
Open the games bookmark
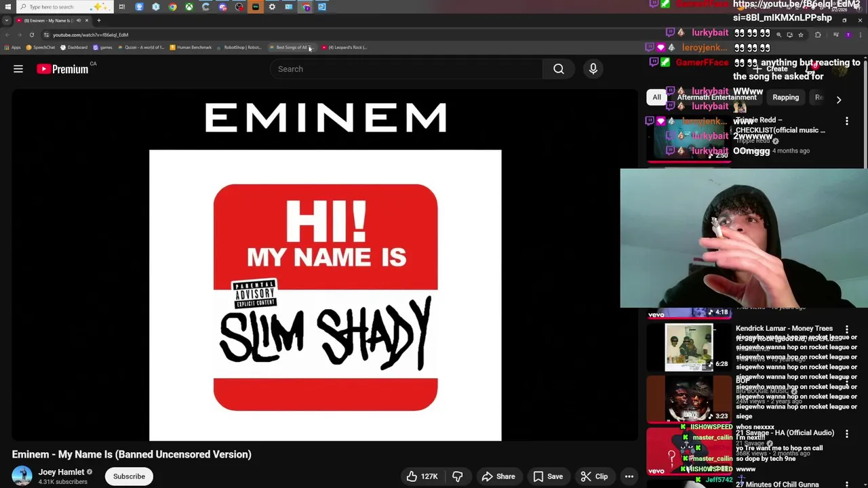point(102,47)
